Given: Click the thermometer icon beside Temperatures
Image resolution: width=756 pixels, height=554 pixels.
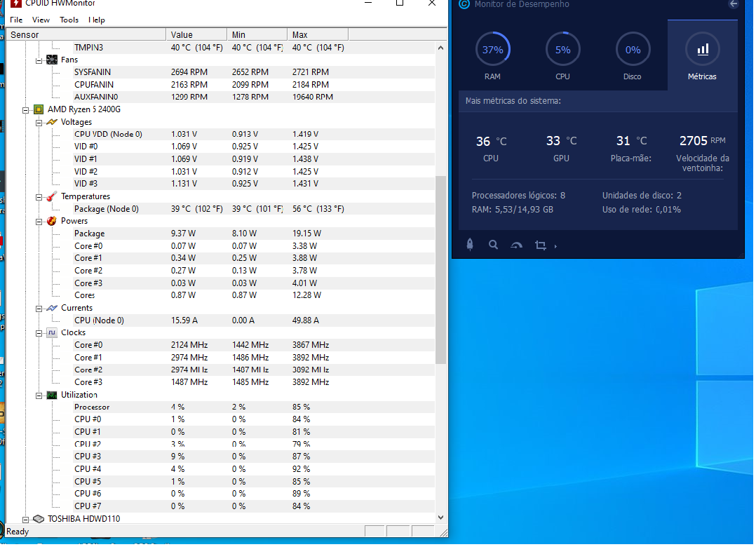Looking at the screenshot, I should (52, 197).
